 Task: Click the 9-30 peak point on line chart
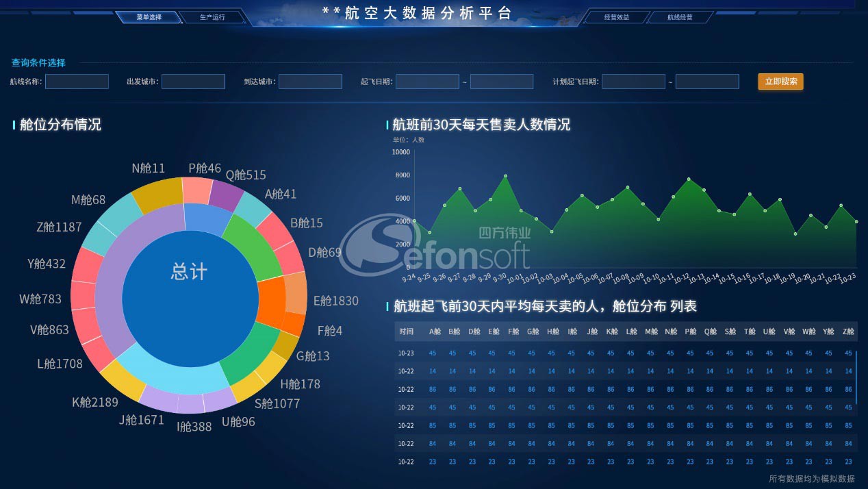pos(505,176)
